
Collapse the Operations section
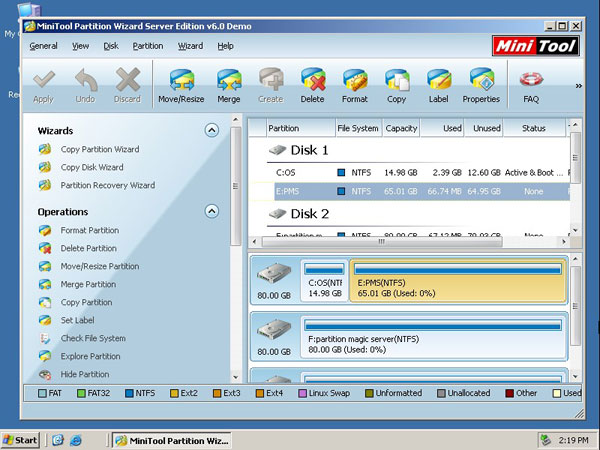(x=212, y=211)
